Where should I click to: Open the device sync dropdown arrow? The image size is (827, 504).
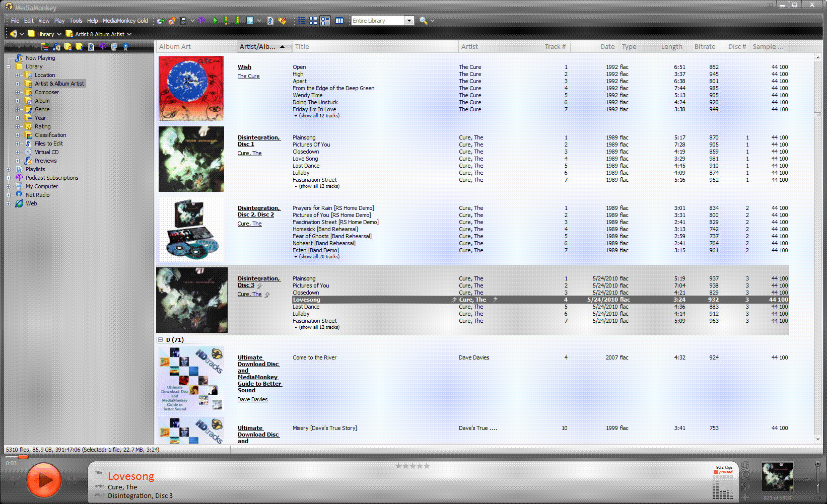[192, 21]
